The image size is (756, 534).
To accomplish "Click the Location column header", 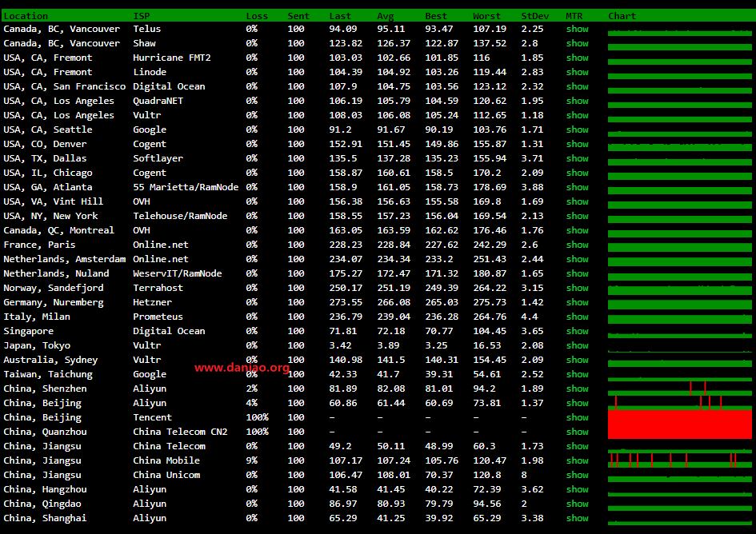I will pyautogui.click(x=26, y=16).
